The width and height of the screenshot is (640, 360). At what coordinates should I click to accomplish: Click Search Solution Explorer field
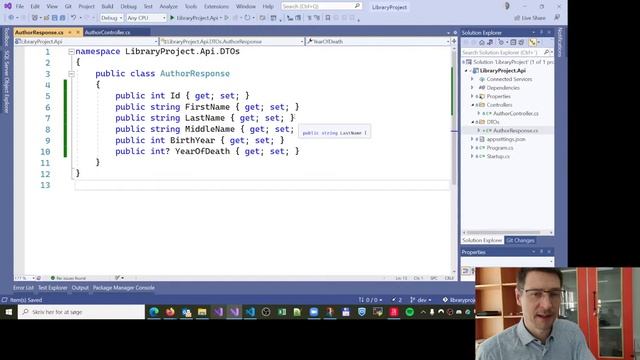click(x=507, y=52)
